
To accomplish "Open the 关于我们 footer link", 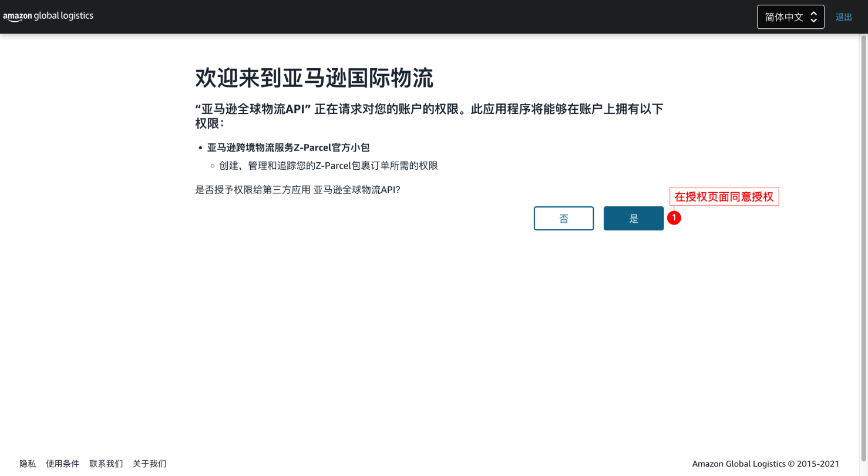I will click(x=150, y=464).
